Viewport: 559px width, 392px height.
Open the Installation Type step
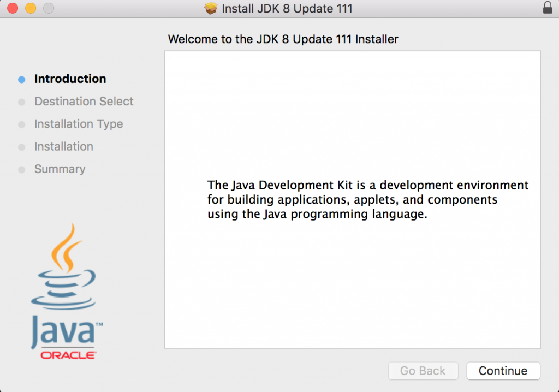pos(79,124)
